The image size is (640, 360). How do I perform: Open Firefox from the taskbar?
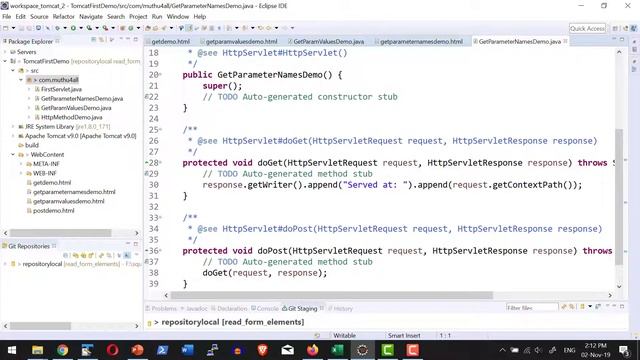(x=313, y=350)
